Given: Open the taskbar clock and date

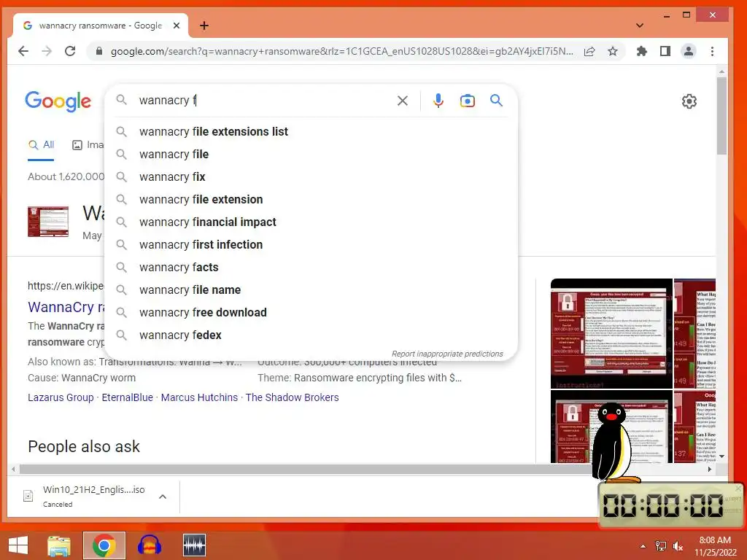Looking at the screenshot, I should coord(715,546).
